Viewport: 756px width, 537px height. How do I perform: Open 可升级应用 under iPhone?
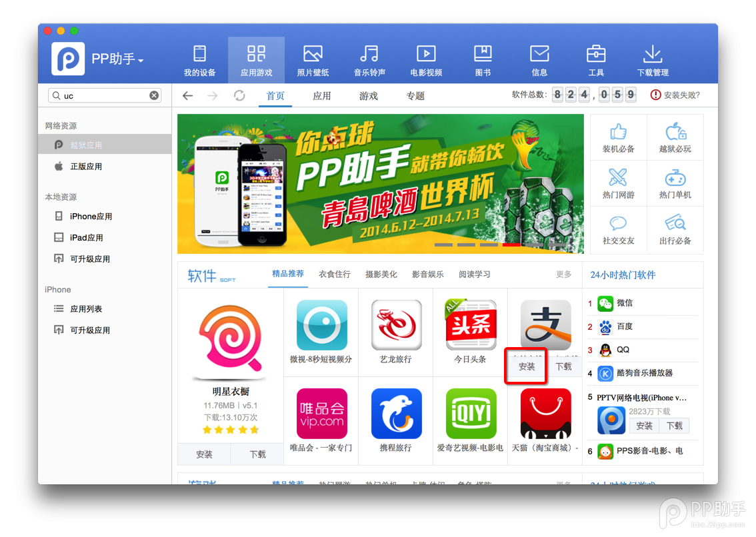coord(105,330)
